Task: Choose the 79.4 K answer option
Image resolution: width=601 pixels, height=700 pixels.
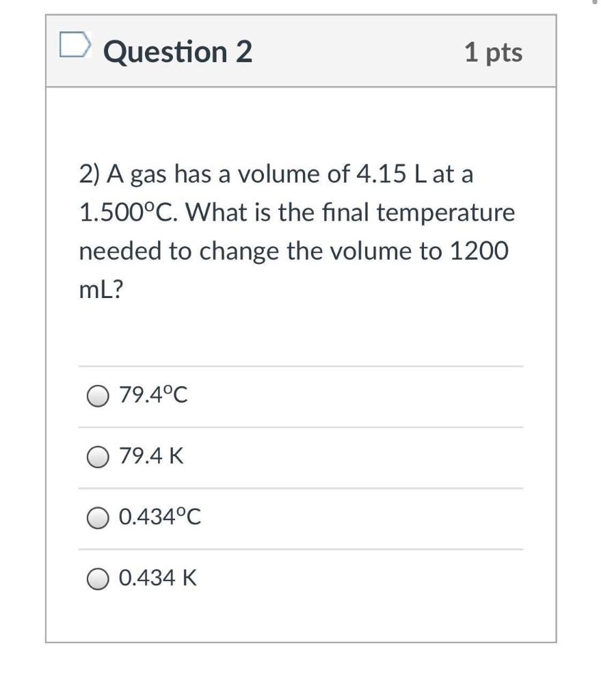Action: (98, 455)
